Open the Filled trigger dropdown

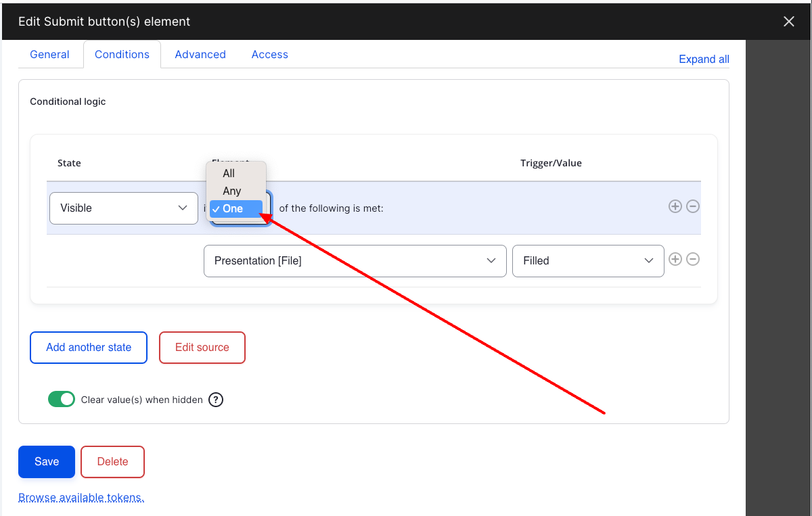click(588, 260)
